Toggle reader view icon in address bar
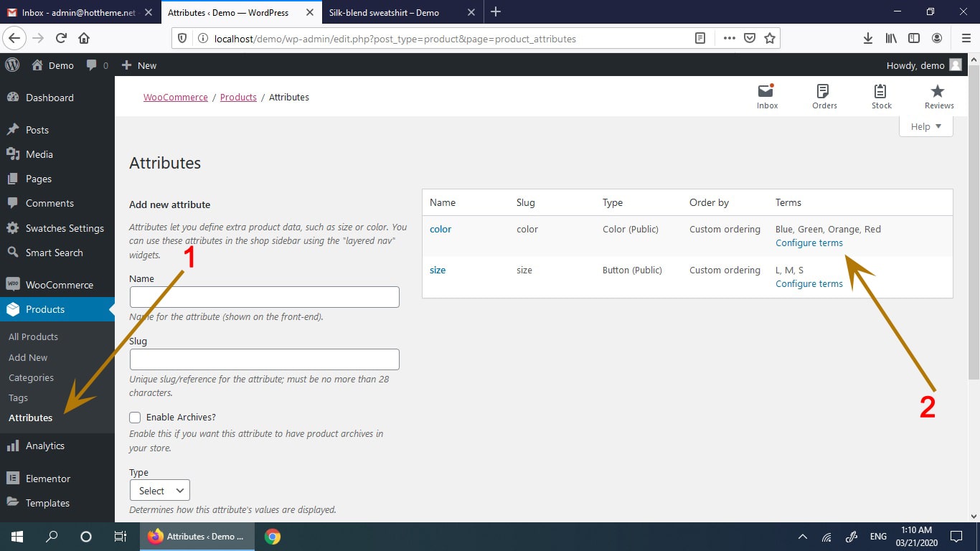Image resolution: width=980 pixels, height=551 pixels. [700, 38]
